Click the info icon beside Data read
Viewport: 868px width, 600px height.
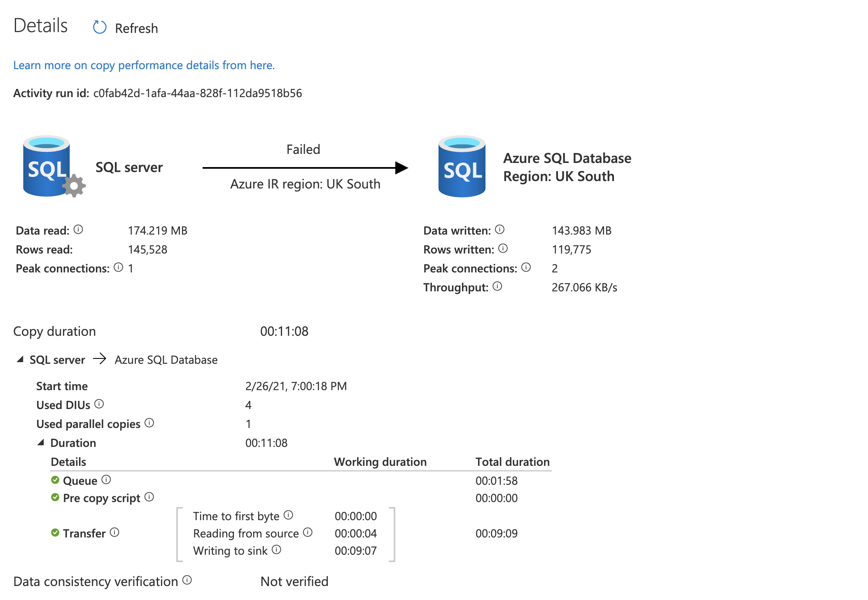point(78,230)
